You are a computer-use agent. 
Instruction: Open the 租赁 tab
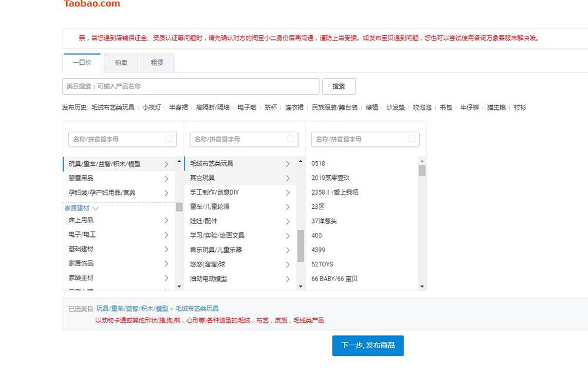tap(157, 63)
